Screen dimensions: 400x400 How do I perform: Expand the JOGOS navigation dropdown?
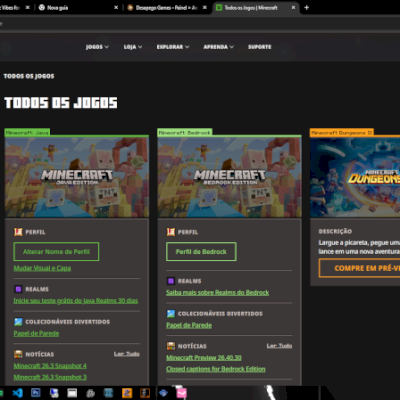pyautogui.click(x=97, y=47)
